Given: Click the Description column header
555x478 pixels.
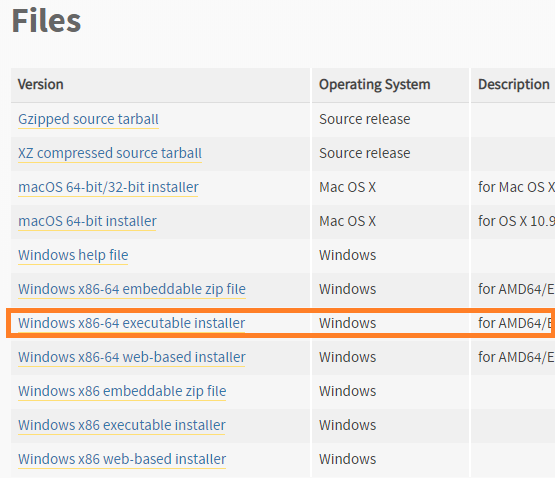Looking at the screenshot, I should [514, 85].
